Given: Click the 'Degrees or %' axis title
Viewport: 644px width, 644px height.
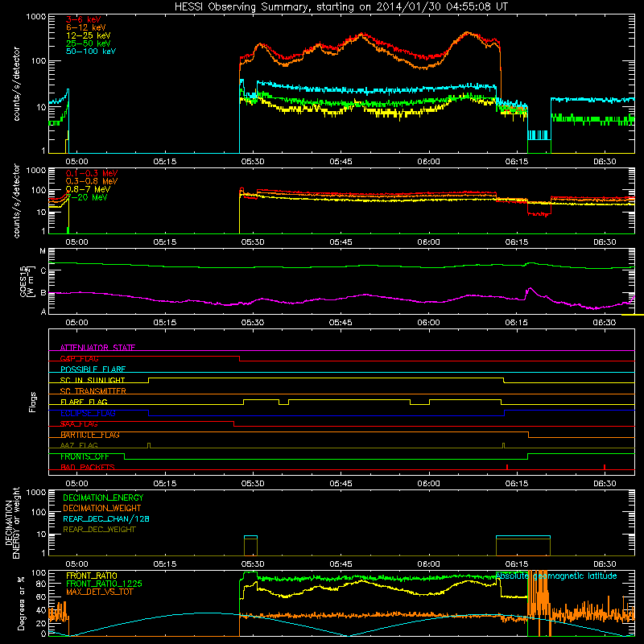Looking at the screenshot, I should click(x=21, y=604).
